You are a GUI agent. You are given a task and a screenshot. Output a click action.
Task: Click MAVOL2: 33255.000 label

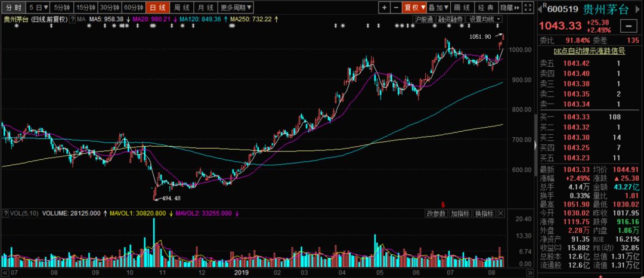204,214
